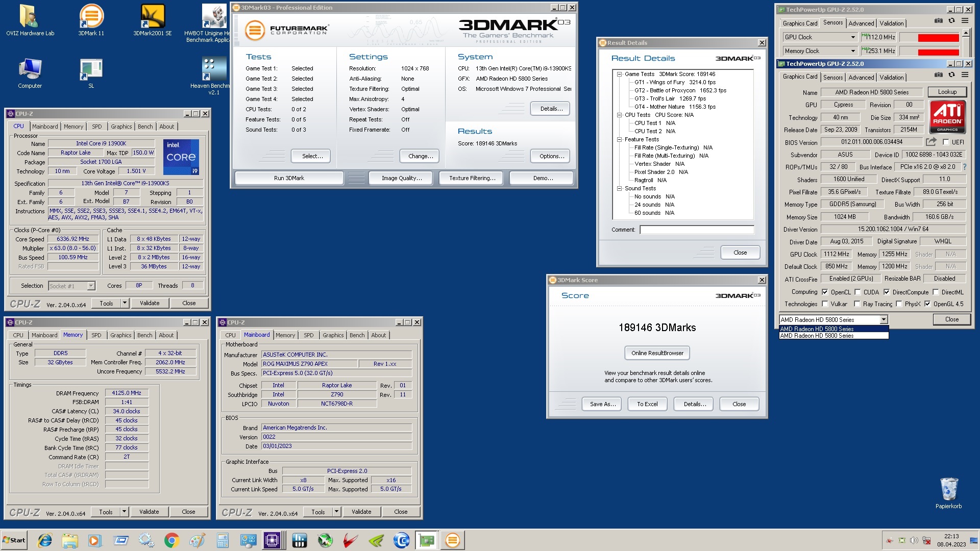Image resolution: width=980 pixels, height=551 pixels.
Task: Click the ATI Radeon logo in GPU-Z
Action: [947, 117]
